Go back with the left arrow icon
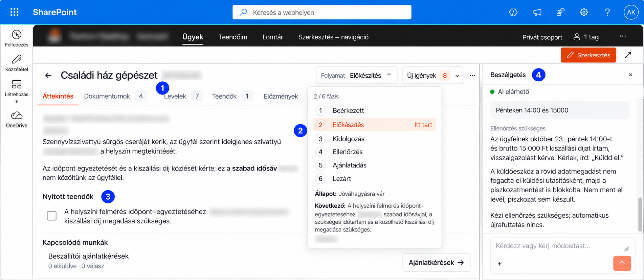 tap(48, 75)
